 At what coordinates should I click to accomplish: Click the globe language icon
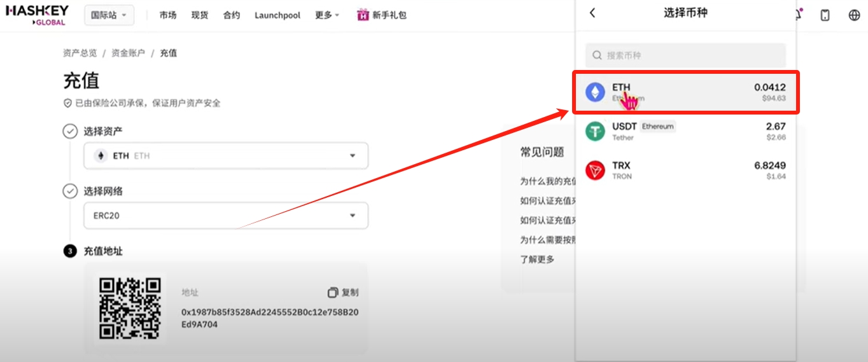(x=854, y=15)
